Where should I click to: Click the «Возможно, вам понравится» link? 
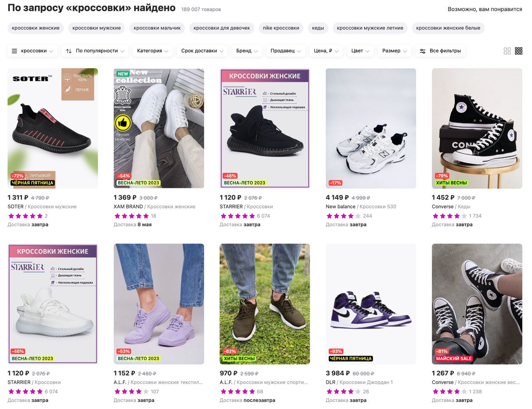(485, 9)
